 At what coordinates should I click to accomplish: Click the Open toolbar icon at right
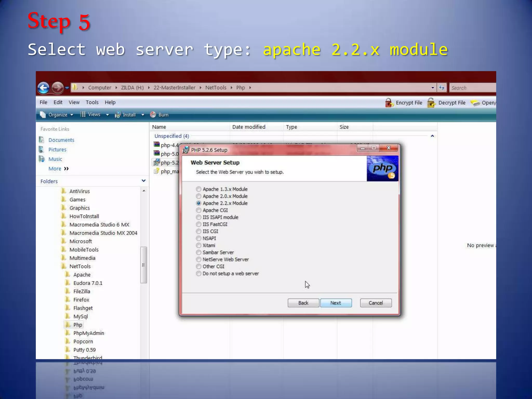pyautogui.click(x=475, y=103)
